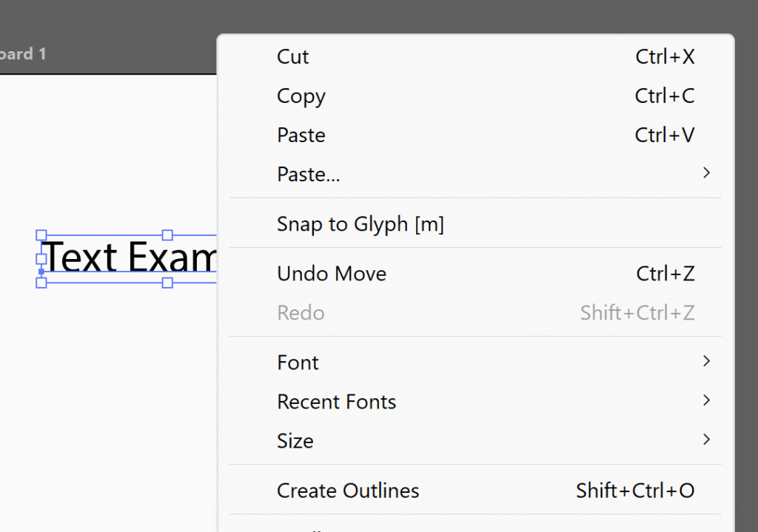758x532 pixels.
Task: Click the bottom-left handle of the text box
Action: click(x=41, y=283)
